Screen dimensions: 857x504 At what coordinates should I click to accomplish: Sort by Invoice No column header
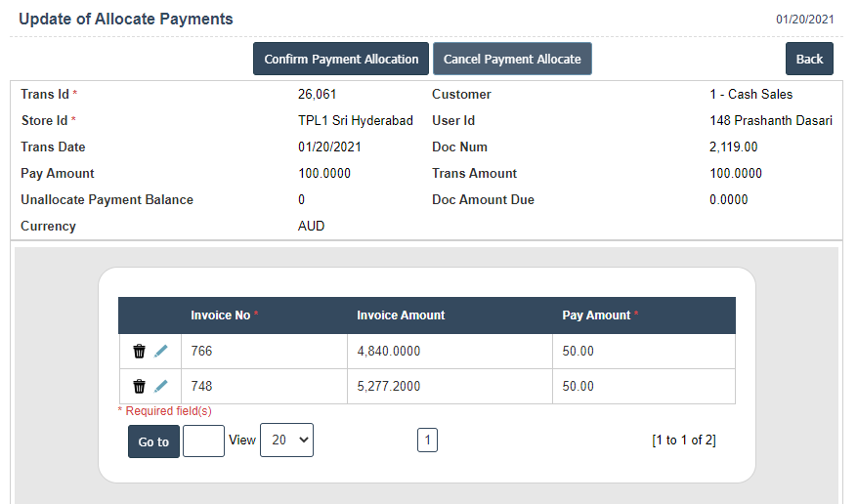coord(221,315)
